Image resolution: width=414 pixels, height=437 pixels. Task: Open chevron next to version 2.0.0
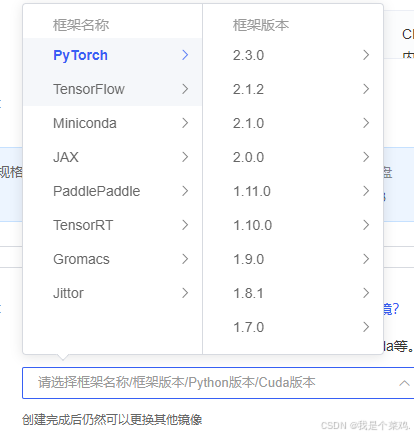point(366,157)
